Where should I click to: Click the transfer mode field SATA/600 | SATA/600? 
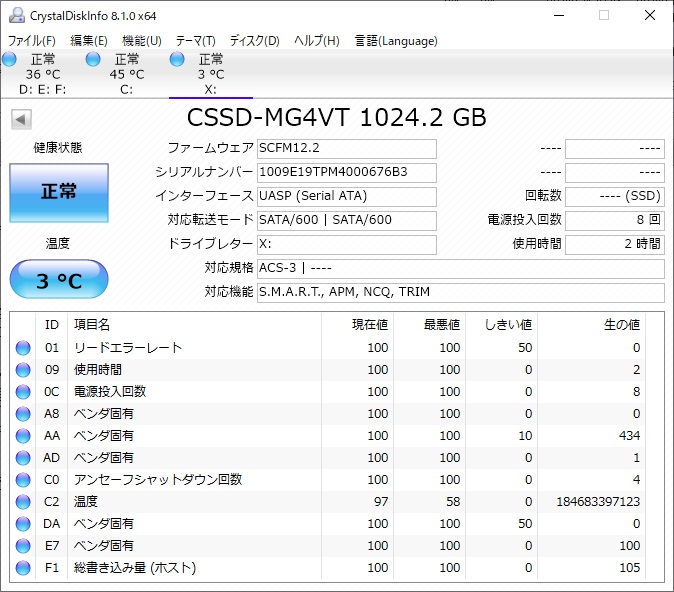pos(347,221)
